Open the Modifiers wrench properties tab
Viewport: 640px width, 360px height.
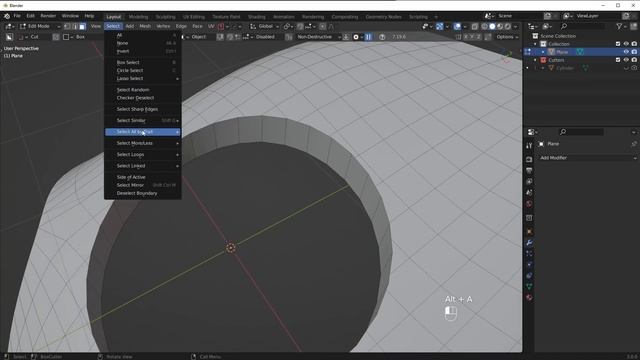click(x=529, y=242)
